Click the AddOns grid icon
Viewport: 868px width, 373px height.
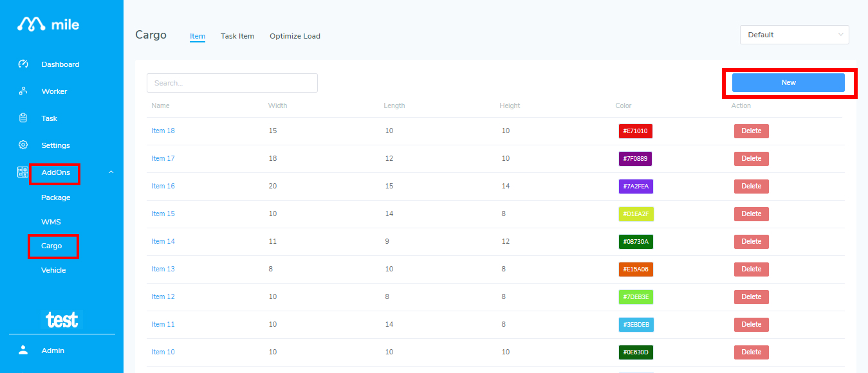click(x=23, y=172)
